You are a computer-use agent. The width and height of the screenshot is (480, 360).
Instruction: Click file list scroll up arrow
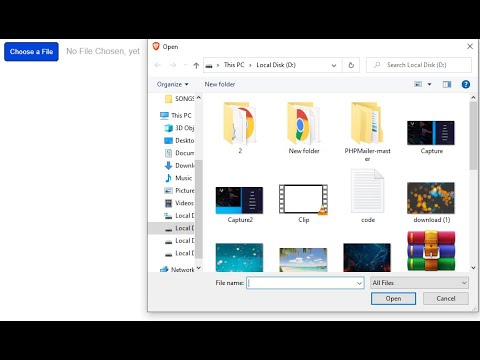tap(473, 97)
